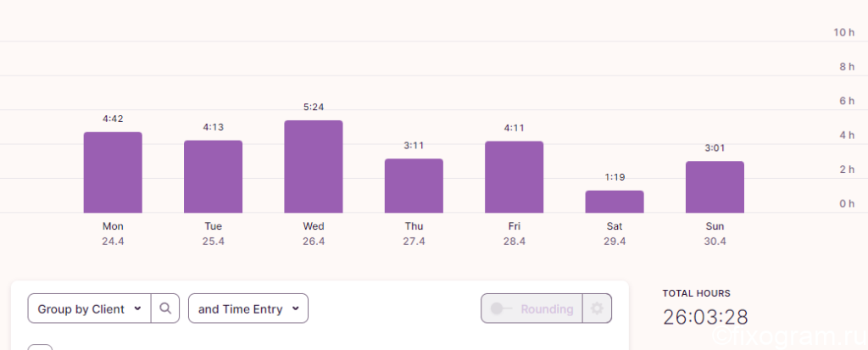Click the Thursday 3:11 bar

414,186
